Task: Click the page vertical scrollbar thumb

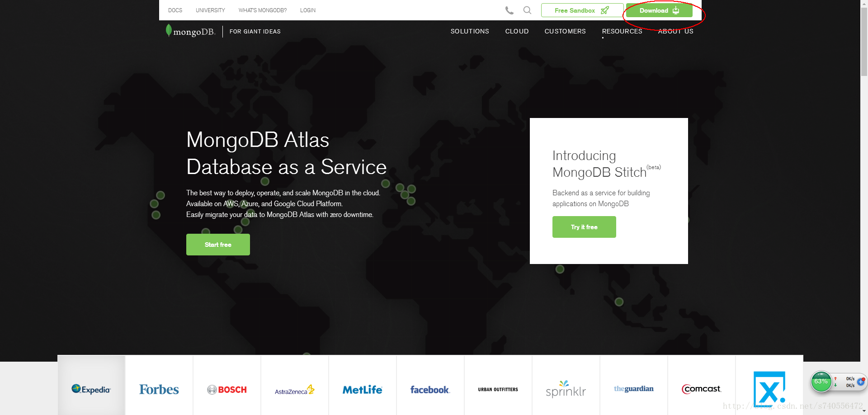Action: click(864, 42)
